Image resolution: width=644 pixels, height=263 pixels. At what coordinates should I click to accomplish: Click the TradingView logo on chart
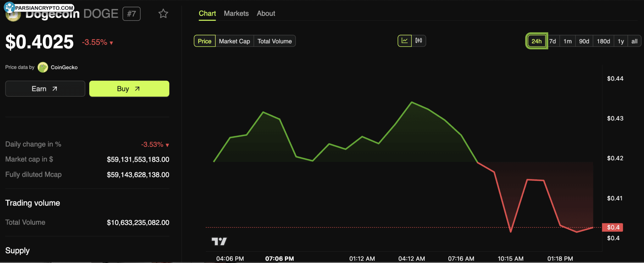[x=219, y=242]
